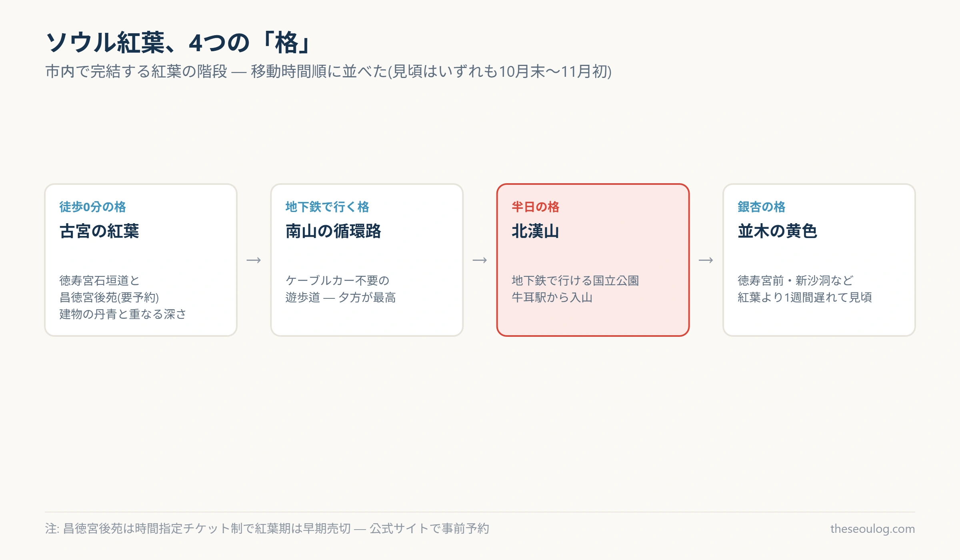Click the 並木の黄色 card heading
Viewport: 960px width, 560px height.
[x=777, y=231]
